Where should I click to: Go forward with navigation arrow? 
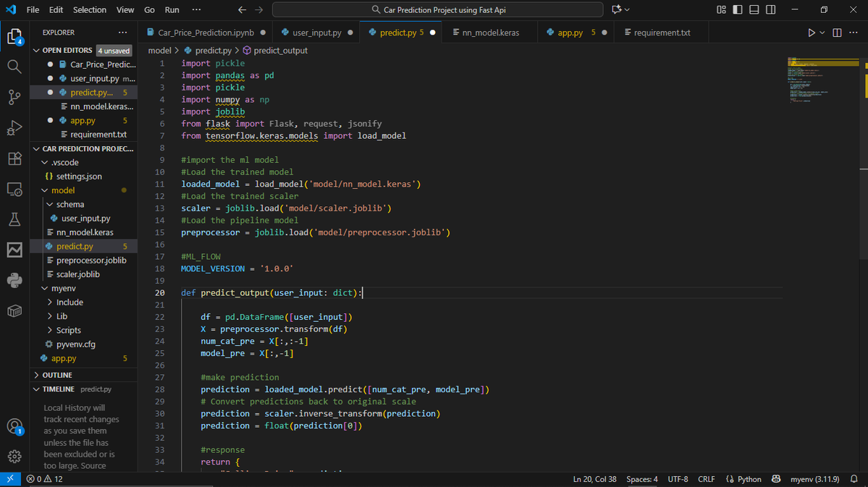coord(259,10)
